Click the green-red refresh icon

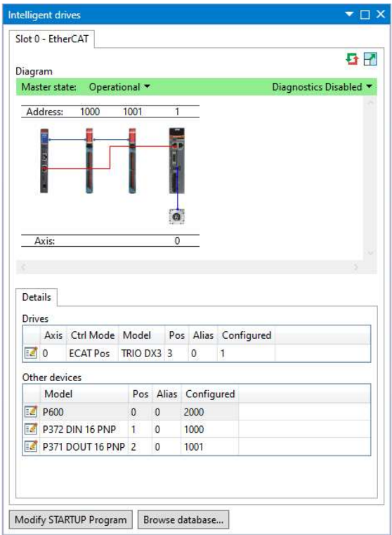(x=352, y=59)
